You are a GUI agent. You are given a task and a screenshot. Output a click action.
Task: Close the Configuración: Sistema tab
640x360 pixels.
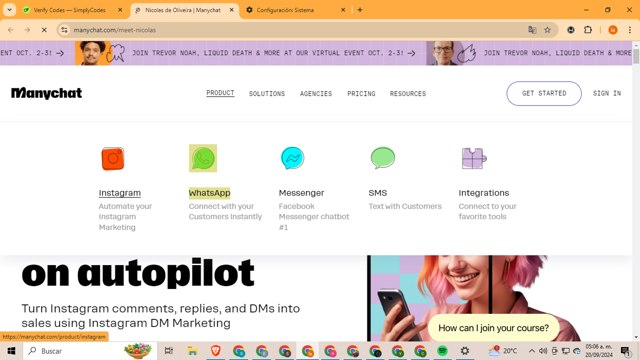343,10
